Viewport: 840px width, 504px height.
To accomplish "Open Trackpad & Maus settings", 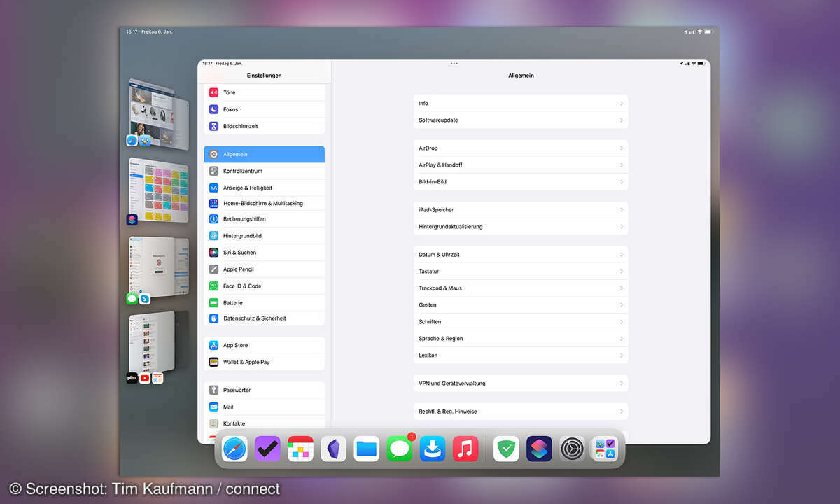I will click(521, 288).
